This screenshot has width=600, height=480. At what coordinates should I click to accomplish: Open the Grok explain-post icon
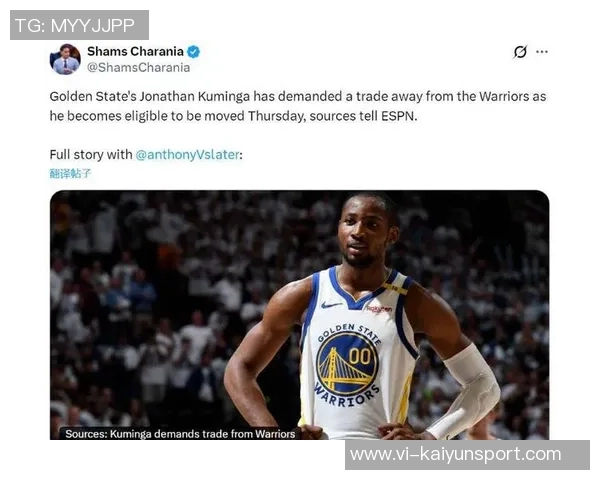click(520, 52)
